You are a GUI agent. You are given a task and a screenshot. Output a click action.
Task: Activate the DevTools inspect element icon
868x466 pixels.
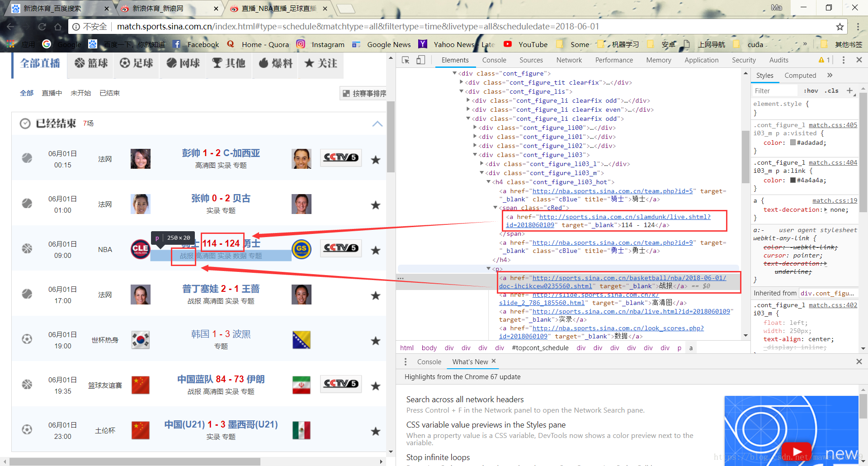click(x=406, y=60)
